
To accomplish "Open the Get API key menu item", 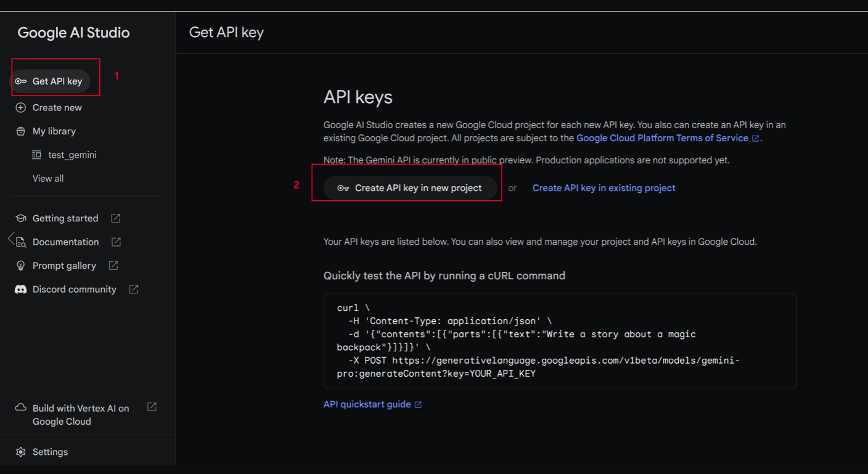I will point(51,81).
